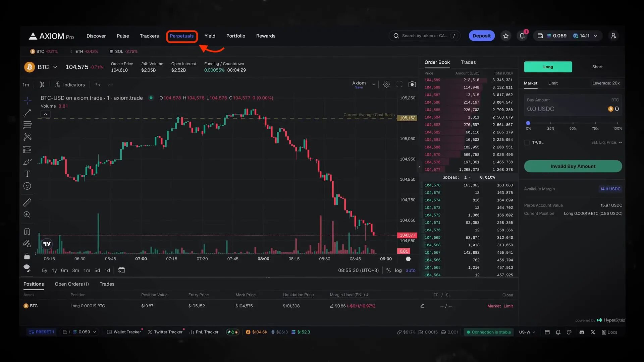
Task: Switch order direction to Short
Action: point(597,67)
